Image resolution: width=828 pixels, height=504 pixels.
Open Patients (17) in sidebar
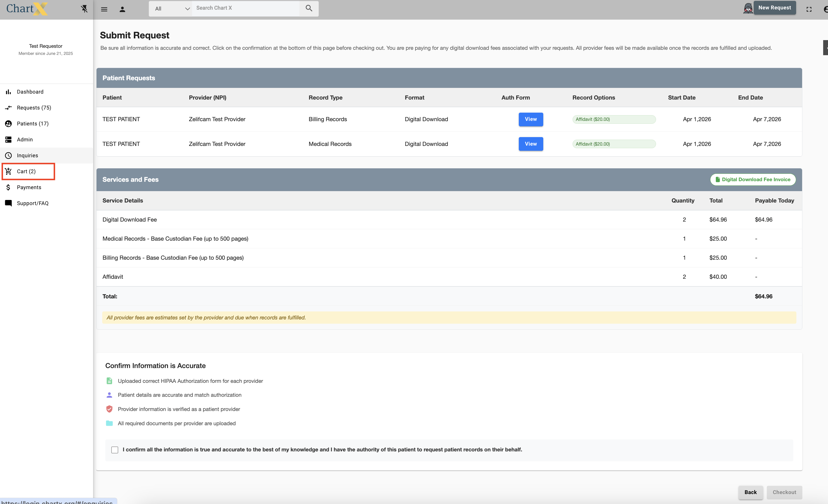32,123
